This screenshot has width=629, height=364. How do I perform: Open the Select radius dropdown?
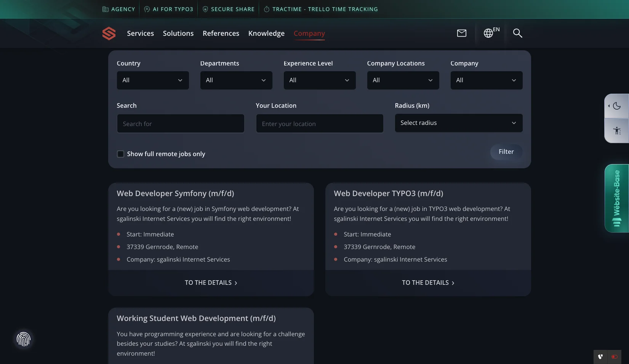[x=459, y=123]
